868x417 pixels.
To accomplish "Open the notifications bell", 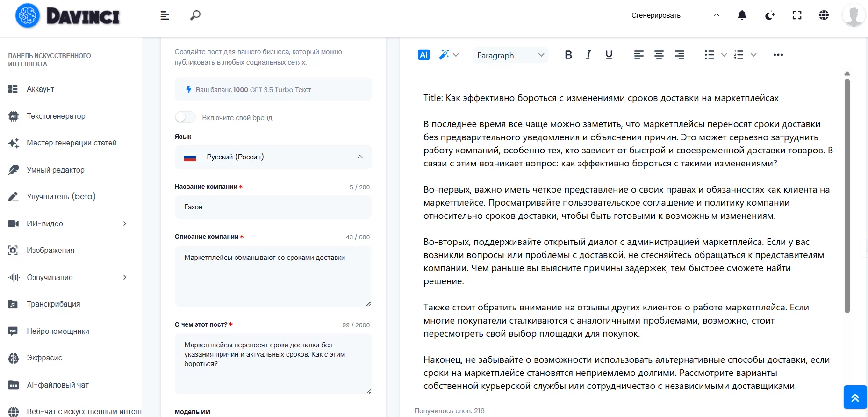I will (x=742, y=15).
